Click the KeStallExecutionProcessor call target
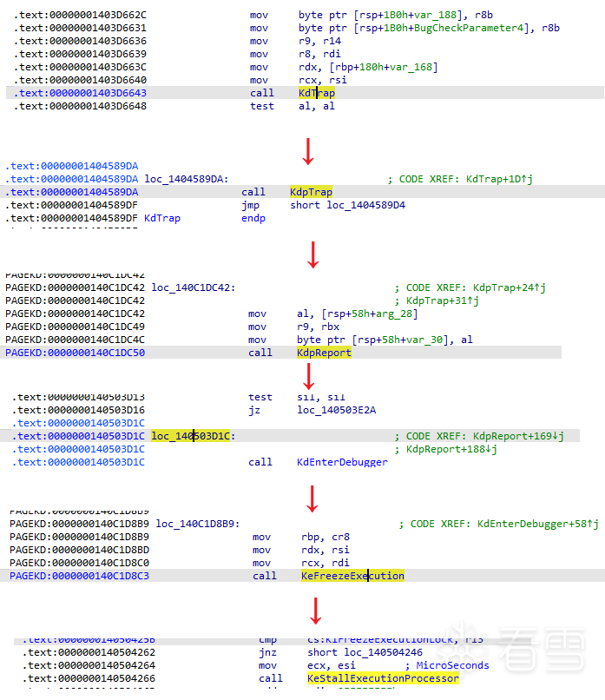Image resolution: width=605 pixels, height=700 pixels. coord(383,678)
